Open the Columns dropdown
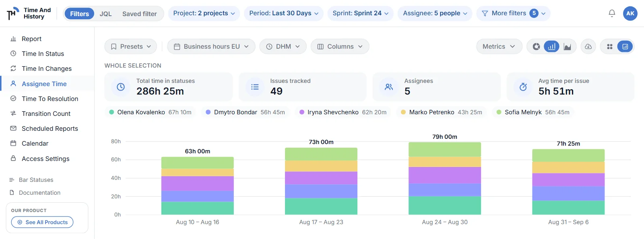Image resolution: width=644 pixels, height=239 pixels. coord(340,47)
